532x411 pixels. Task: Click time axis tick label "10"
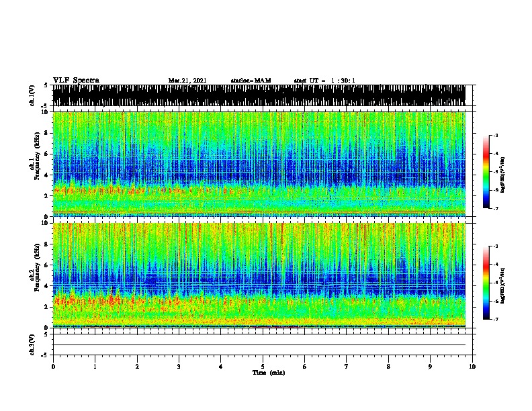pyautogui.click(x=472, y=367)
